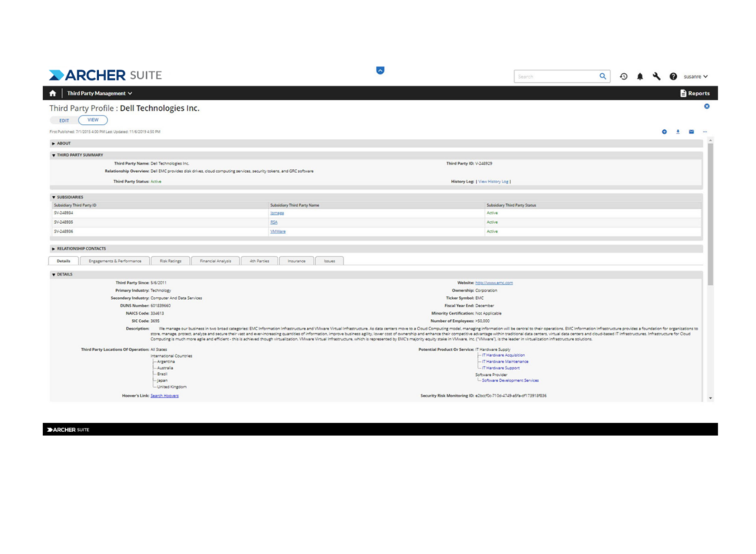
Task: Switch to the Risk Ratings tab
Action: (x=170, y=261)
